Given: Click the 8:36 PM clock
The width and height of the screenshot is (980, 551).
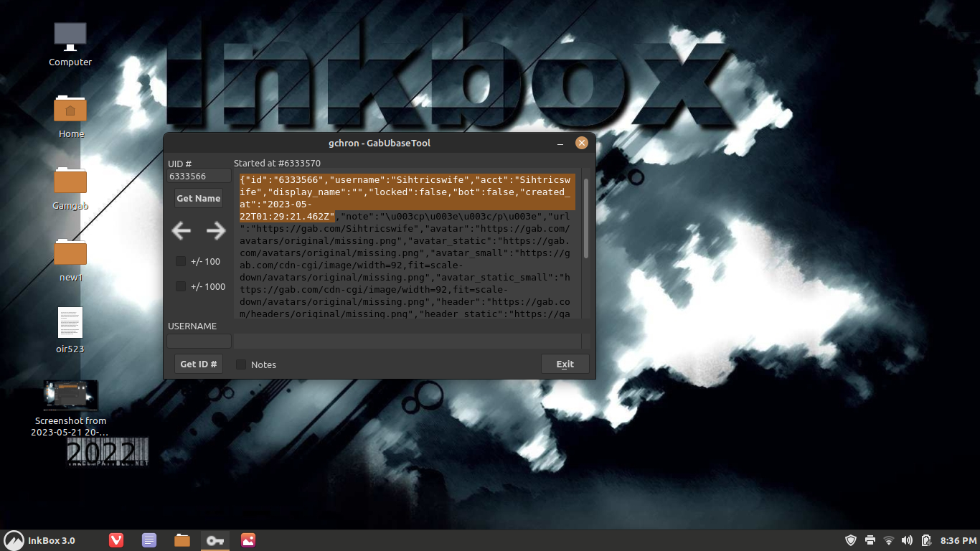Looking at the screenshot, I should (958, 540).
